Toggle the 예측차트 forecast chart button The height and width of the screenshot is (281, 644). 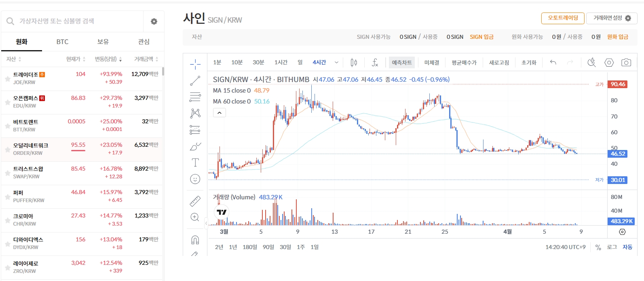point(401,62)
